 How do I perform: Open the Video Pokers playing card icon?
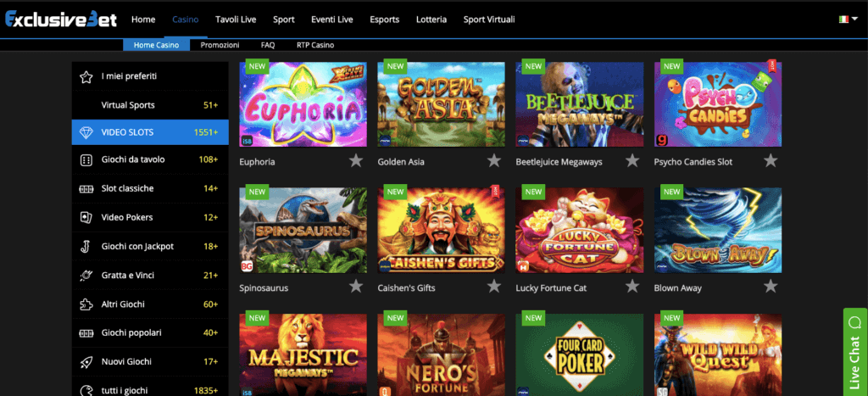86,217
